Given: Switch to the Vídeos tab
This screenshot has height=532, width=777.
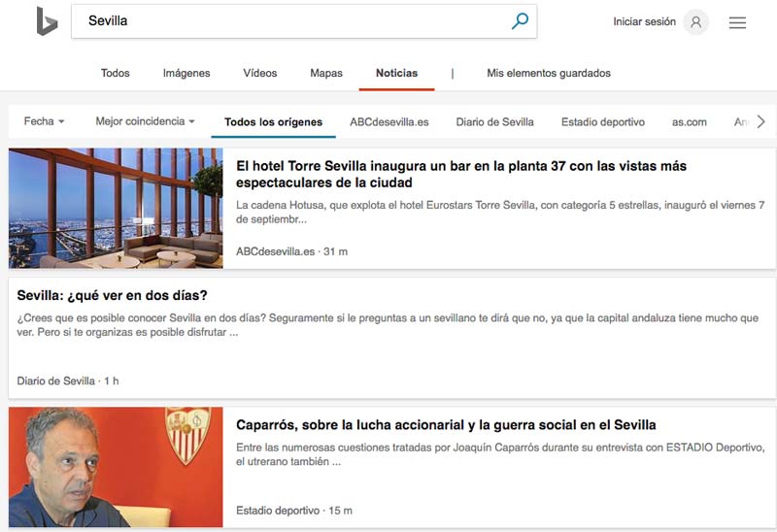Looking at the screenshot, I should click(x=259, y=73).
